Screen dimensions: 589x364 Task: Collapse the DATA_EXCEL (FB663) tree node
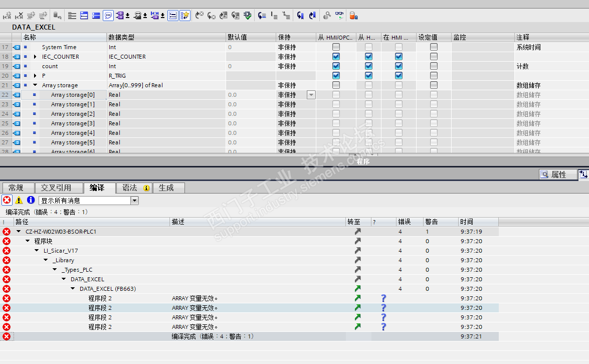(x=73, y=288)
